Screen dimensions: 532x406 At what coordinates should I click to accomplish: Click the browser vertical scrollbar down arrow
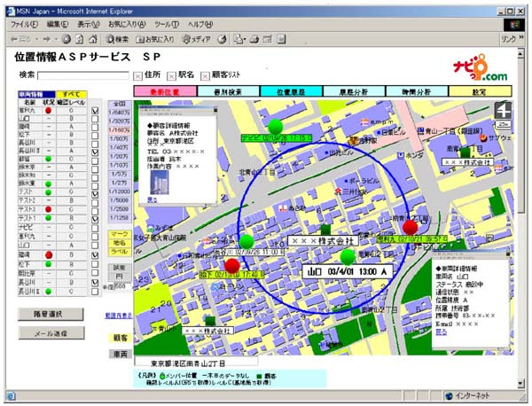tap(520, 383)
